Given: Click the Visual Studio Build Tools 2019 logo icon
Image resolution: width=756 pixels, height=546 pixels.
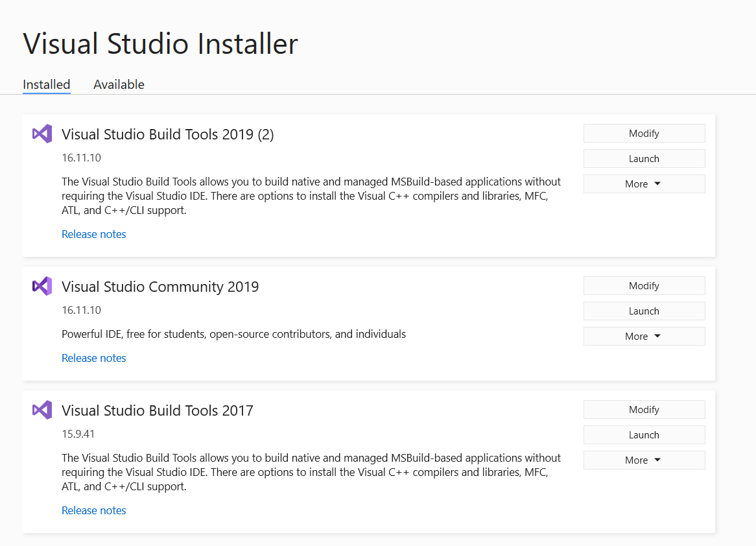Looking at the screenshot, I should pyautogui.click(x=42, y=134).
